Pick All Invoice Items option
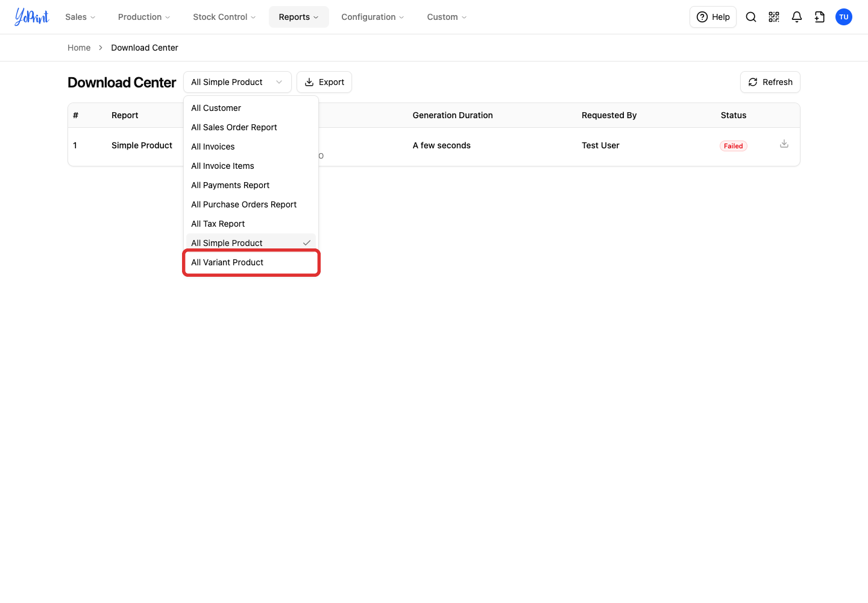Screen dimensions: 868x603 251,166
